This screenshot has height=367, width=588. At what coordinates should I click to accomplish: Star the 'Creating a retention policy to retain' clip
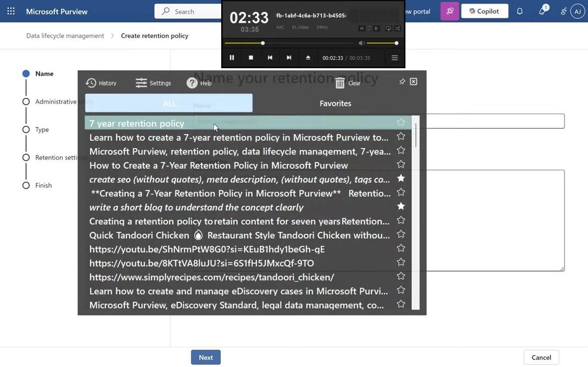(x=401, y=220)
